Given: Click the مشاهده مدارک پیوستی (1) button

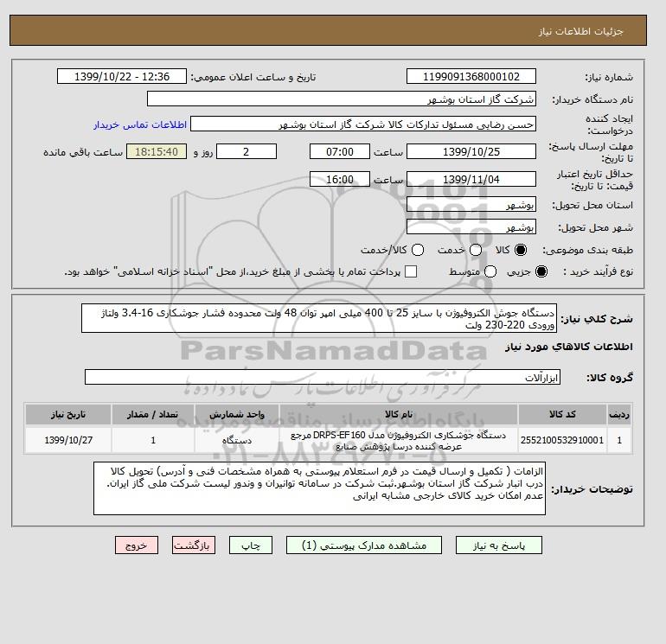Looking at the screenshot, I should click(364, 545).
